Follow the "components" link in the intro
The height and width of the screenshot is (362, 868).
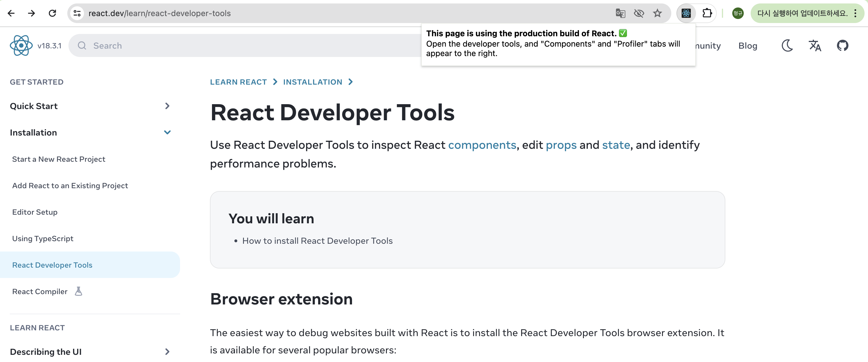click(482, 145)
